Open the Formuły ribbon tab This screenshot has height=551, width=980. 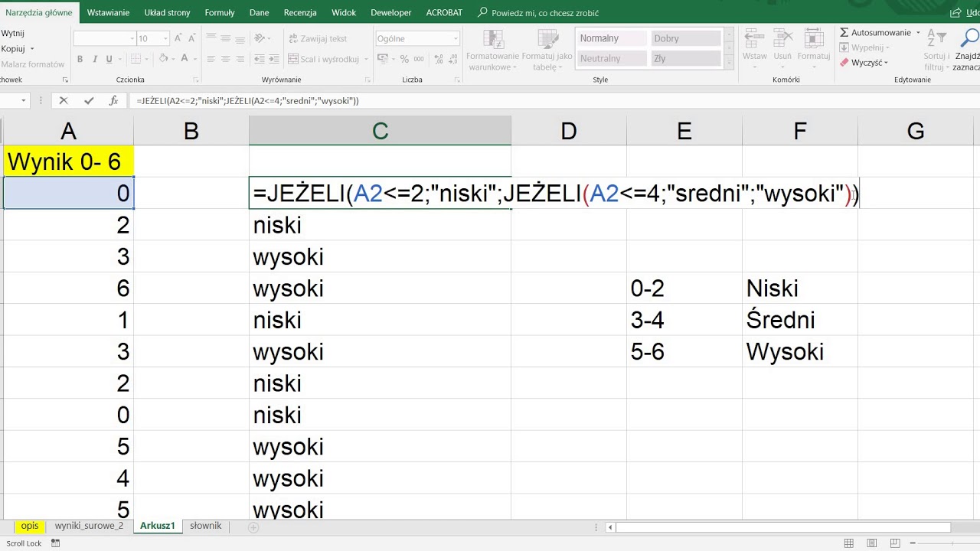220,13
